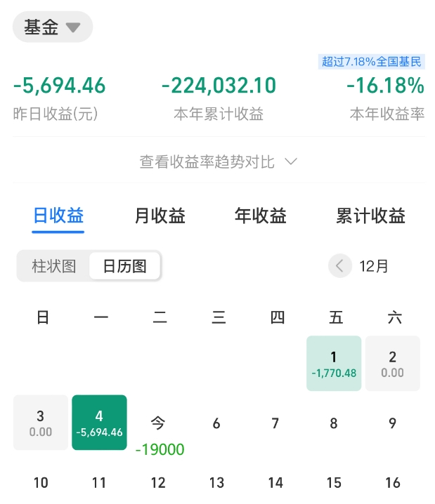Select calendar day 10
The width and height of the screenshot is (435, 504).
41,483
